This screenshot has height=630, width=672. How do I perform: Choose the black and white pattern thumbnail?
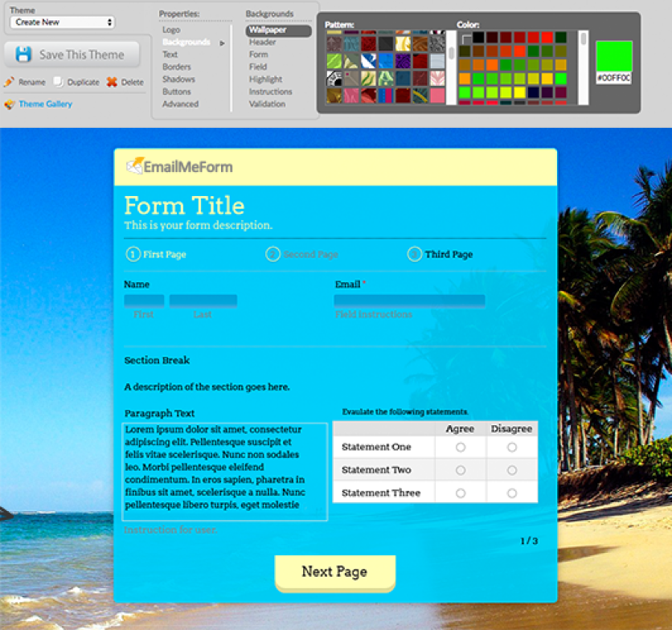pyautogui.click(x=334, y=79)
